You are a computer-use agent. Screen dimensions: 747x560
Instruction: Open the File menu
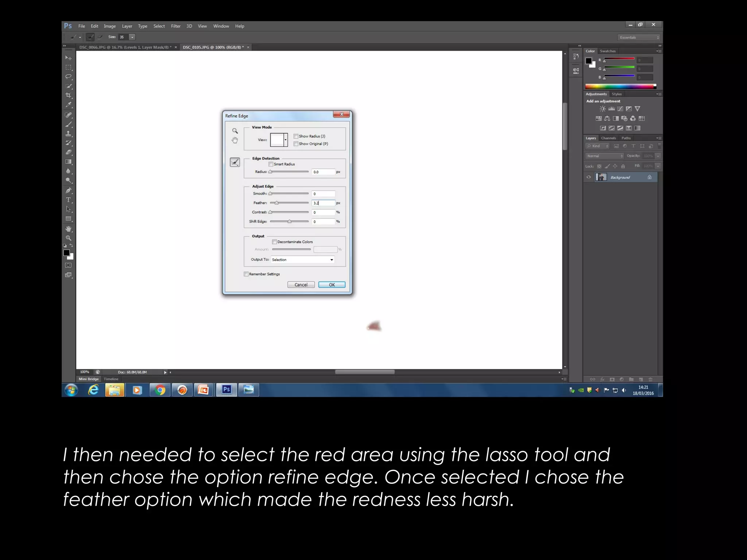coord(82,26)
